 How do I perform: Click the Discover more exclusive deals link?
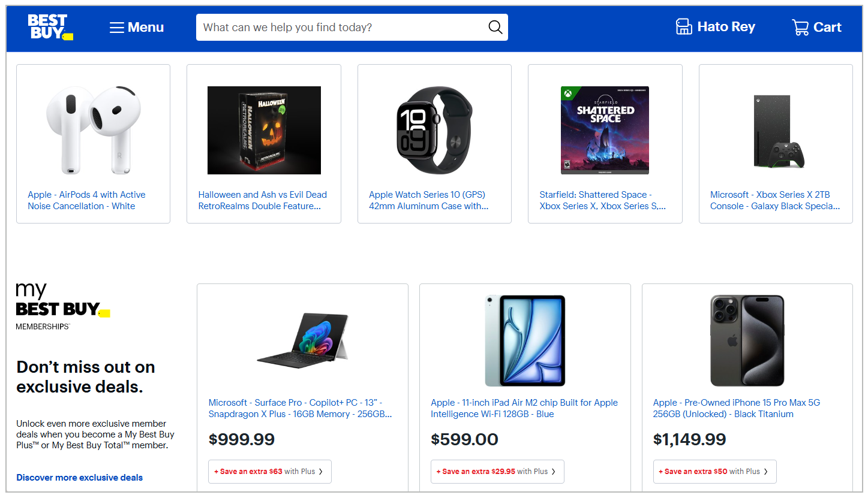79,477
